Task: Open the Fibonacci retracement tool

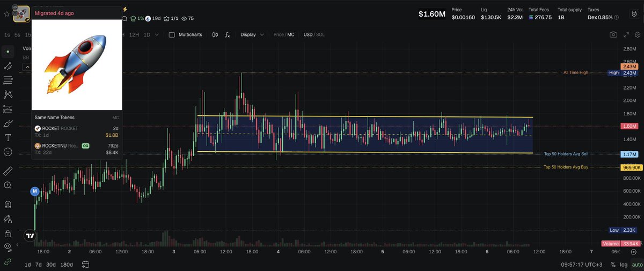Action: tap(8, 80)
